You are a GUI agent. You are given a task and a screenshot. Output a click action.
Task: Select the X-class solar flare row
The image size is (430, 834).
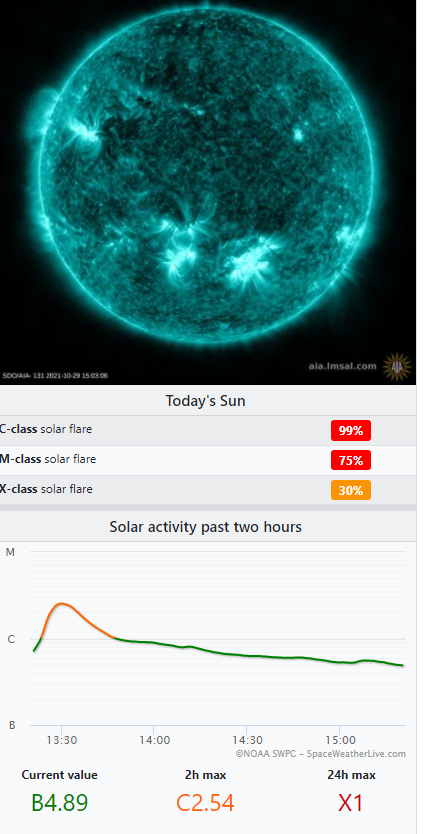208,490
